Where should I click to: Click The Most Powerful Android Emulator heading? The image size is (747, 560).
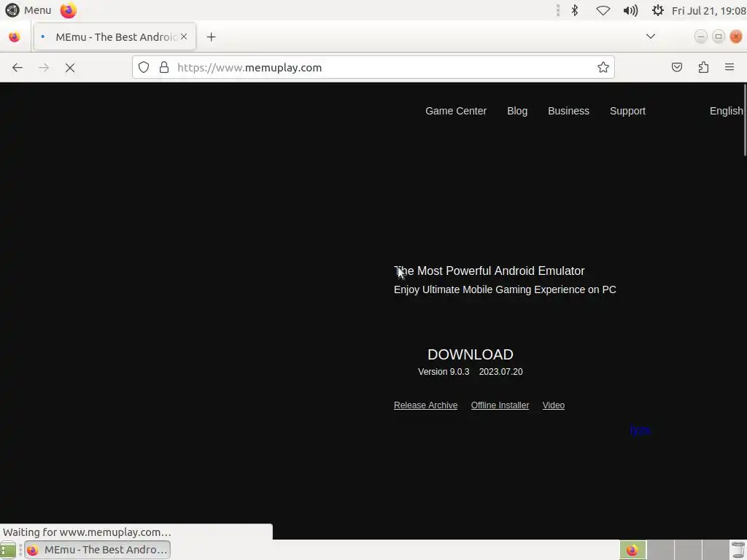pos(489,271)
